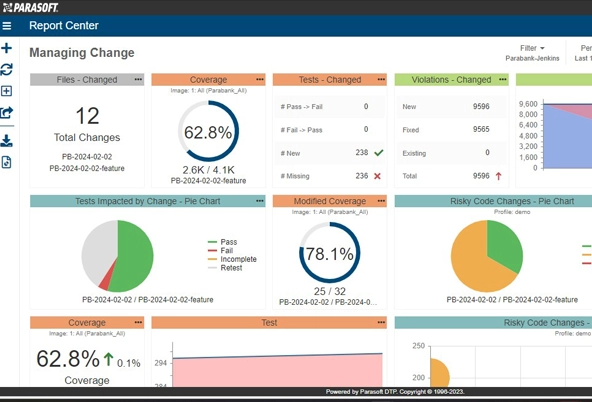Click the # New 238 value
This screenshot has height=402, width=592.
(362, 152)
